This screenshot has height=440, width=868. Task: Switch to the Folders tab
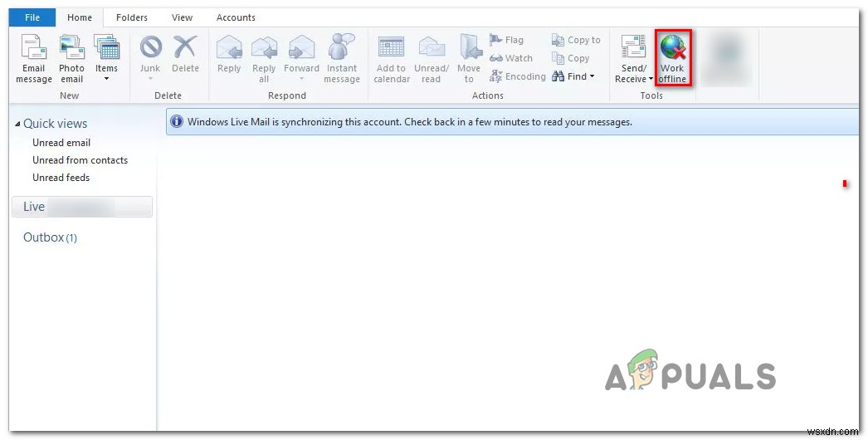132,17
